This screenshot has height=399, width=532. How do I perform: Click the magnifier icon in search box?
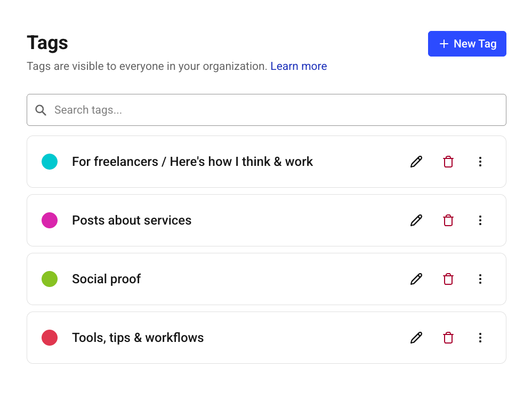click(x=41, y=110)
